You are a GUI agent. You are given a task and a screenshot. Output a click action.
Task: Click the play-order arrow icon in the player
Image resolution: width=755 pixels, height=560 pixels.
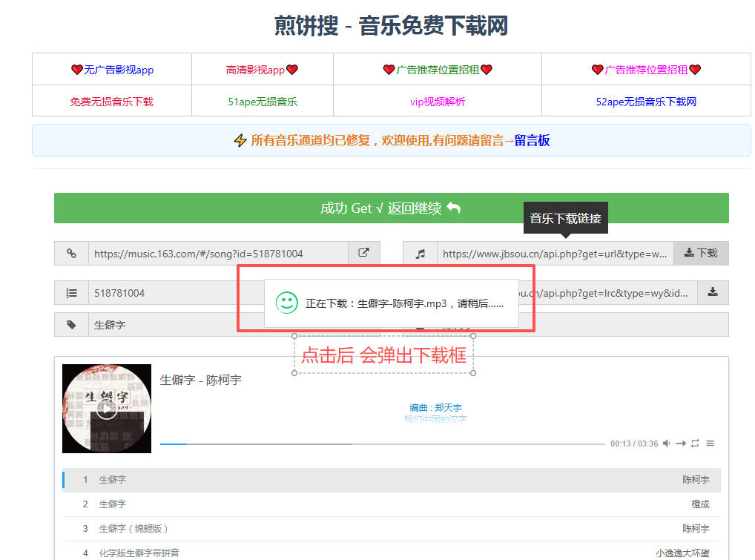pos(680,443)
